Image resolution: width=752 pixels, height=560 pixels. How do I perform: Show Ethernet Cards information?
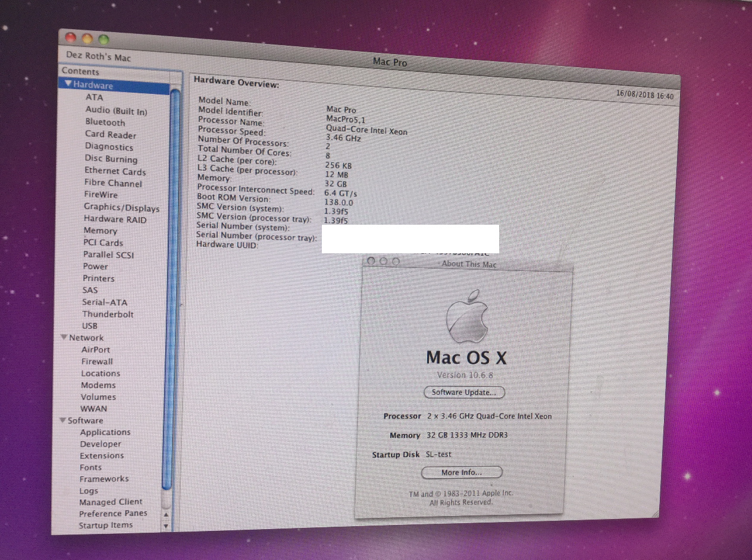point(115,171)
